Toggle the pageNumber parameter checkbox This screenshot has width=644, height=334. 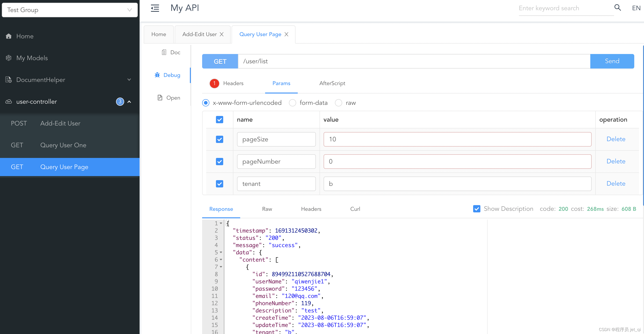coord(220,162)
